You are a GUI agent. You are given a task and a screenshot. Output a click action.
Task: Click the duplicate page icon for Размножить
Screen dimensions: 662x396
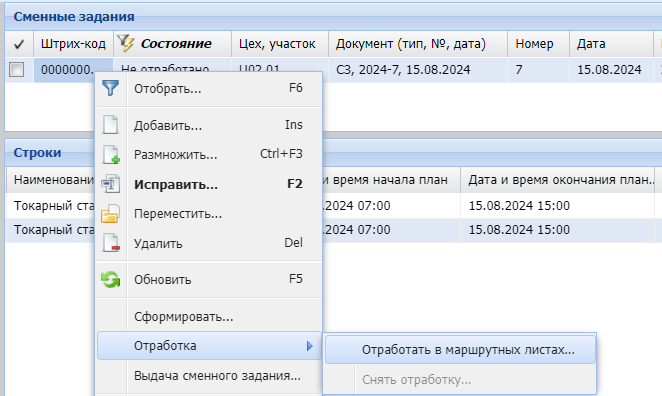tap(111, 154)
